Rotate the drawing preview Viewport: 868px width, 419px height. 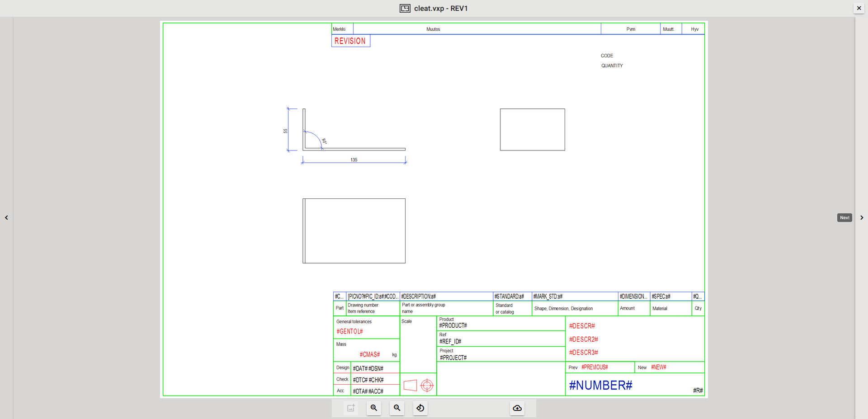[x=420, y=408]
